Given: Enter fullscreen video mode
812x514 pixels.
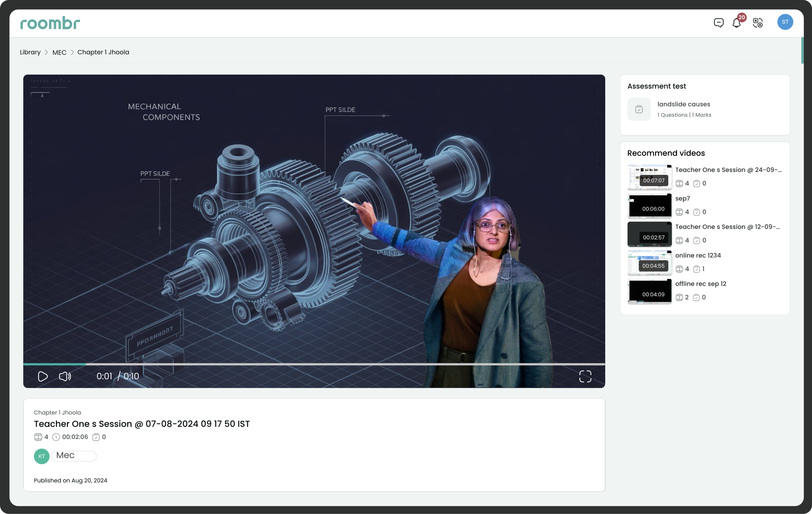Looking at the screenshot, I should 585,376.
